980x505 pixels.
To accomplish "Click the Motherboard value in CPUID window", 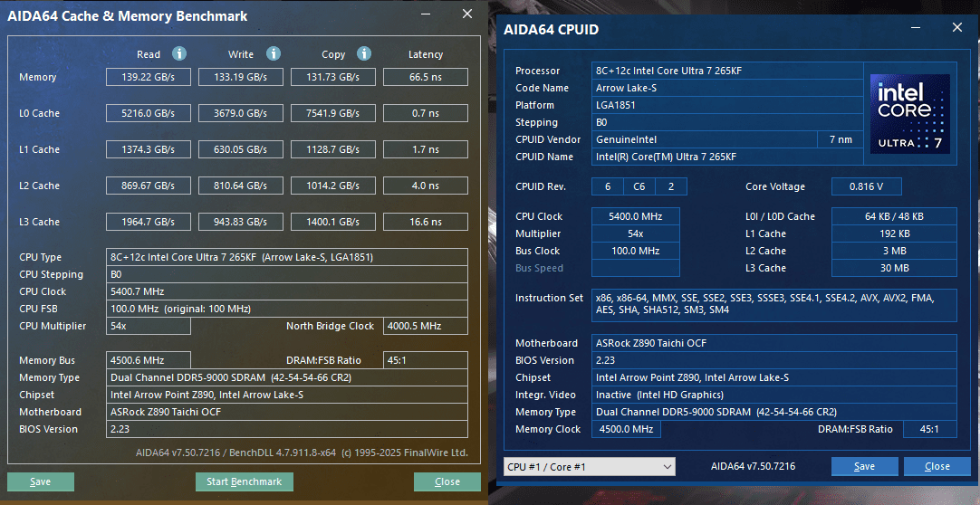I will point(773,343).
